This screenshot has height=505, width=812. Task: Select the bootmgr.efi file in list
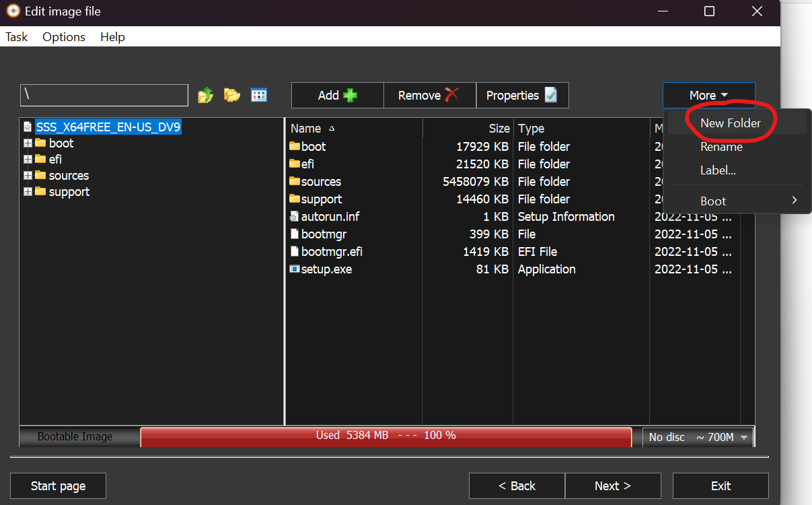[x=332, y=252]
